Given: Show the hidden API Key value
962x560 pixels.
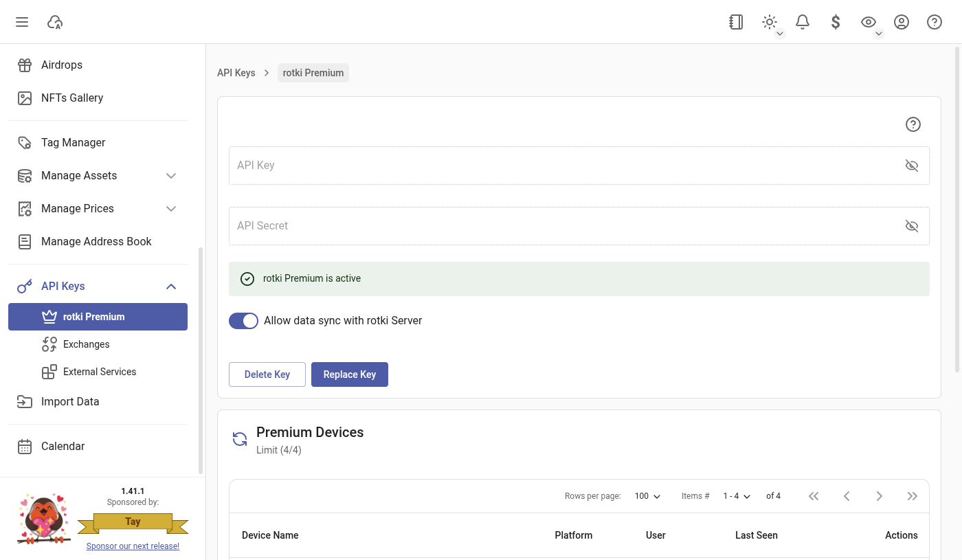Looking at the screenshot, I should [911, 166].
